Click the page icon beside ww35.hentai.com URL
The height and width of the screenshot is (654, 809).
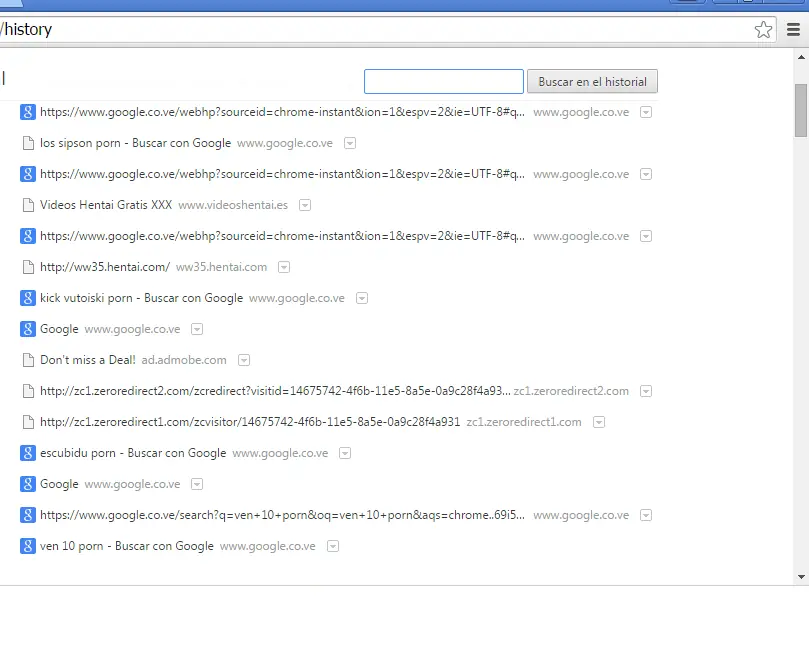point(28,267)
